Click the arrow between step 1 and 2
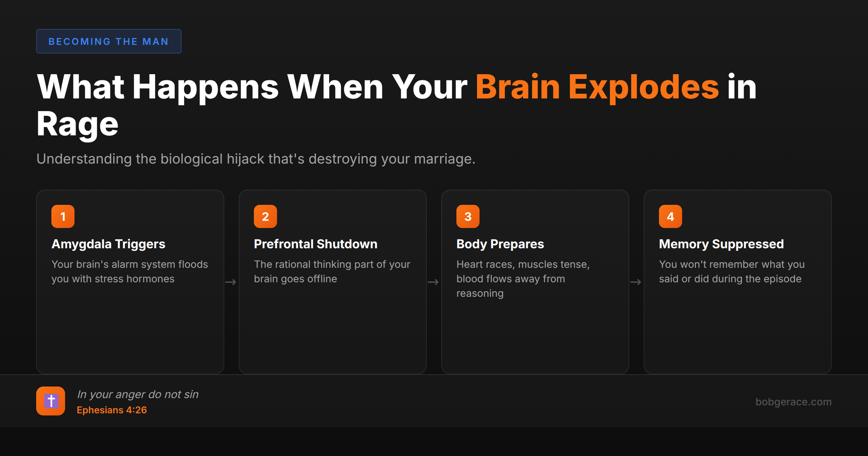 click(231, 282)
